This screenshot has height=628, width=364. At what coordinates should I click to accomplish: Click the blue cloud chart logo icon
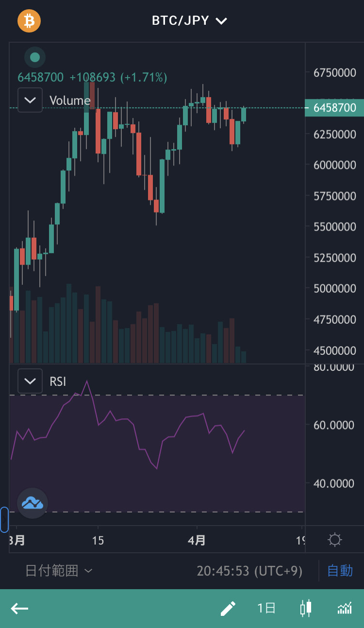pos(33,503)
